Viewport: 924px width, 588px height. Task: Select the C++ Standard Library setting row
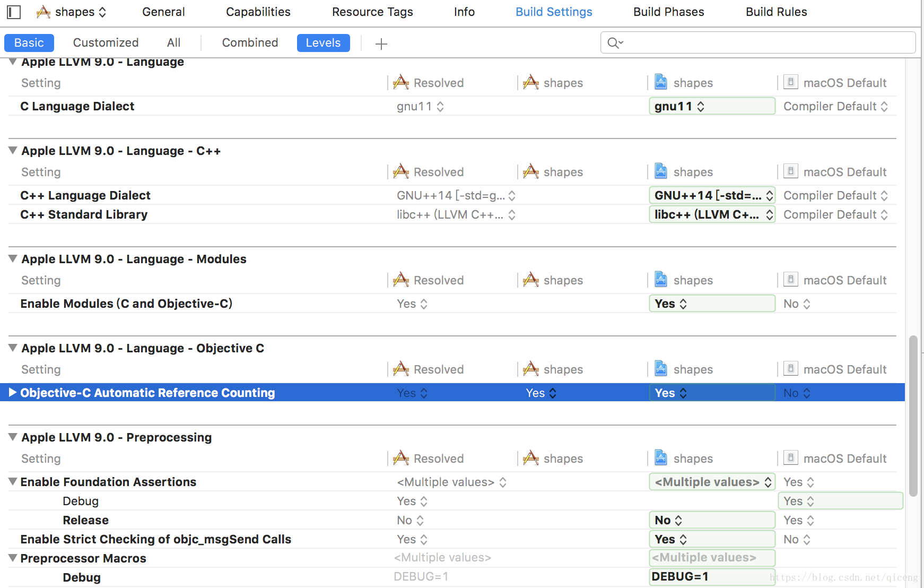tap(452, 214)
